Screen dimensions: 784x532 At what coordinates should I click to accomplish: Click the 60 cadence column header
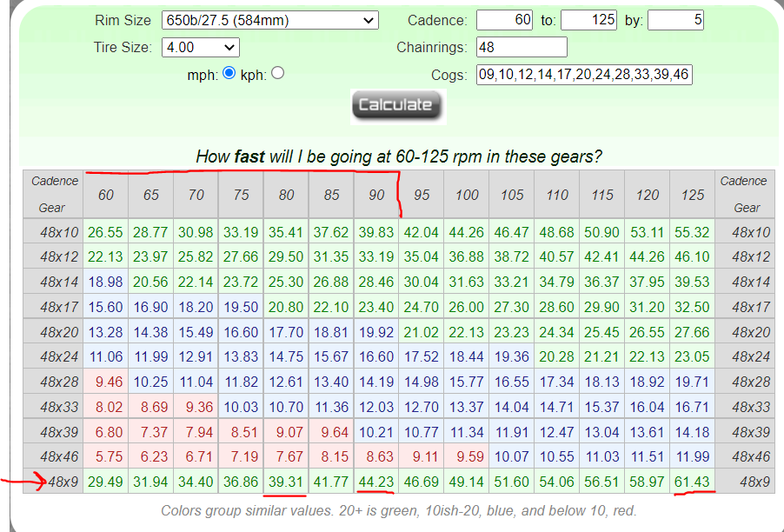coord(105,195)
